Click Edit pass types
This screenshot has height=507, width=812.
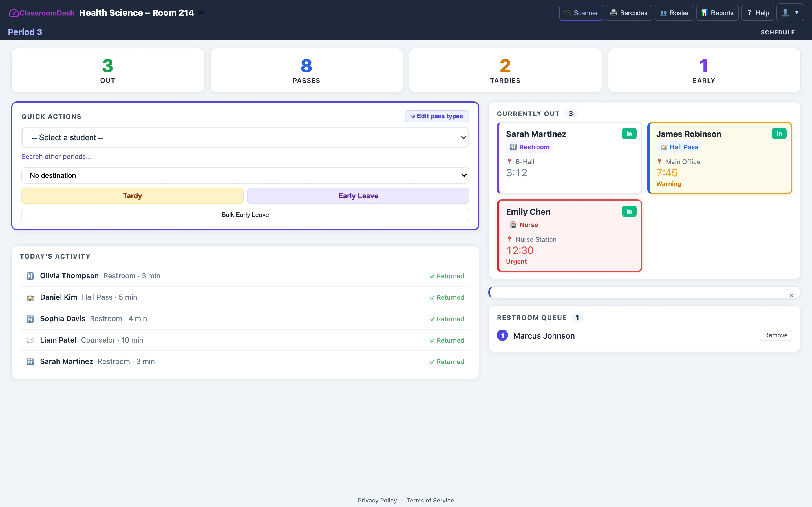pyautogui.click(x=436, y=116)
